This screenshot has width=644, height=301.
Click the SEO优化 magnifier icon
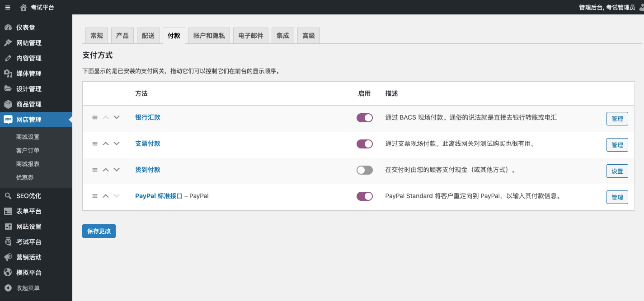pos(8,196)
